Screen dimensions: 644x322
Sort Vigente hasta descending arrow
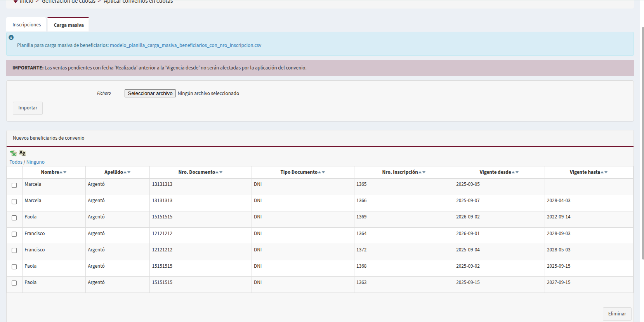[x=606, y=172]
